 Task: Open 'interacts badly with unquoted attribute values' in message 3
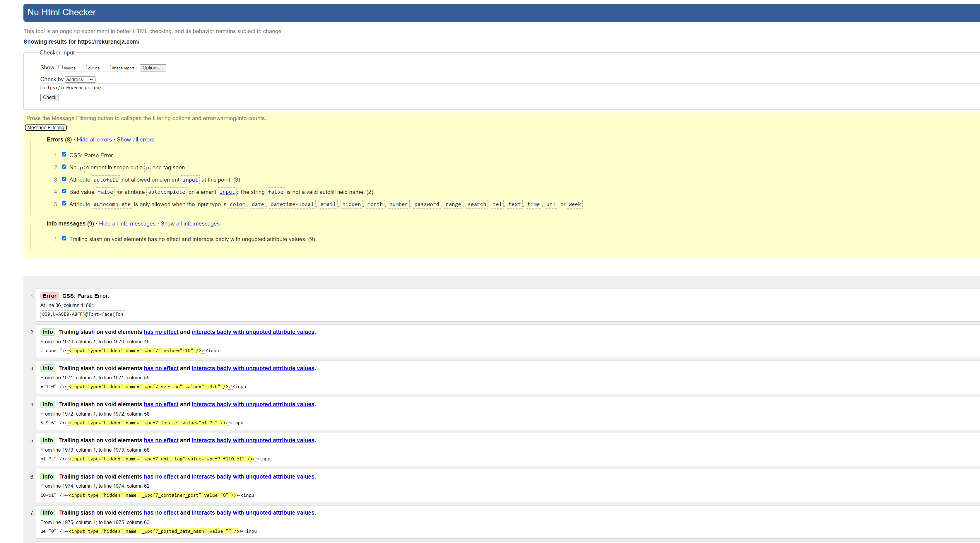[x=253, y=368]
